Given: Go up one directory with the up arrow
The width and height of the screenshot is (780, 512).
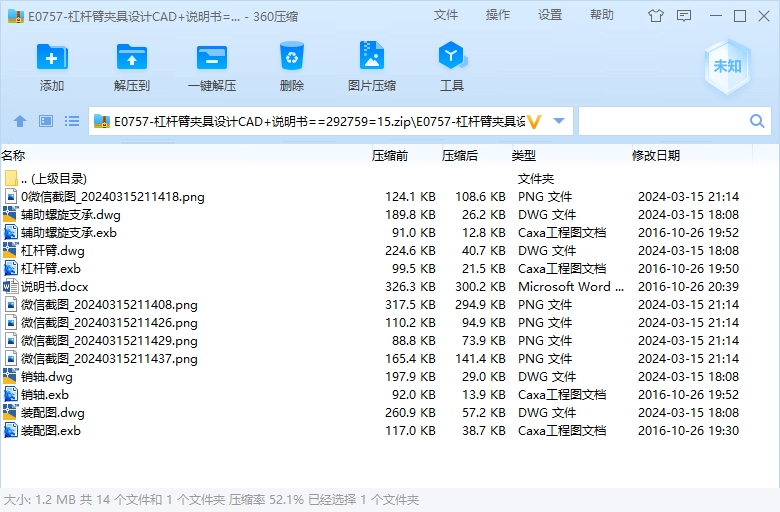Looking at the screenshot, I should click(x=20, y=121).
